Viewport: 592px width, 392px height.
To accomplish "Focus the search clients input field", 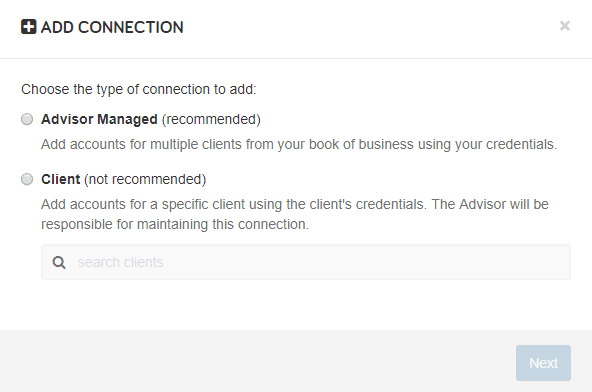I will [306, 262].
